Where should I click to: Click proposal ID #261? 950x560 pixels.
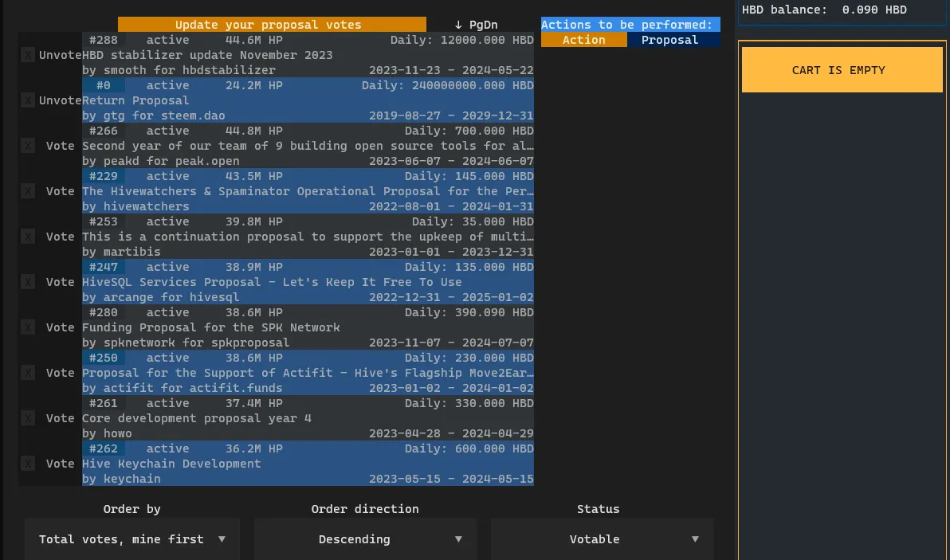click(x=104, y=403)
